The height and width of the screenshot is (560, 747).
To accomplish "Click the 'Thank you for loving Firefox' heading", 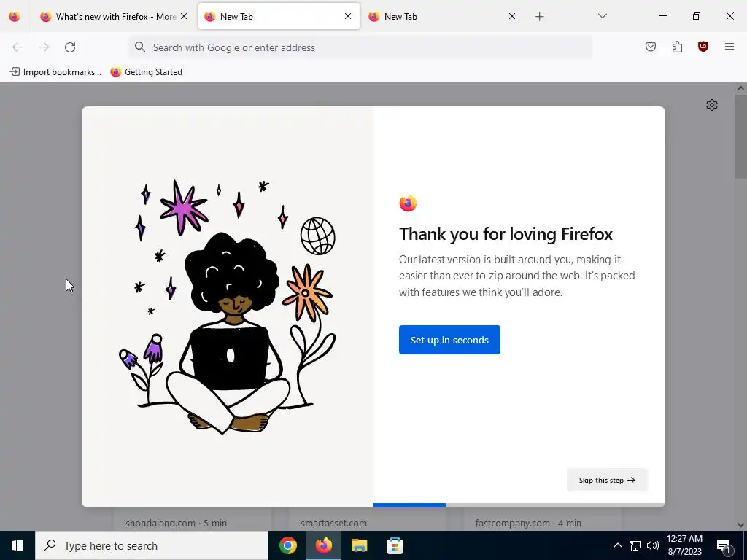I will (506, 234).
